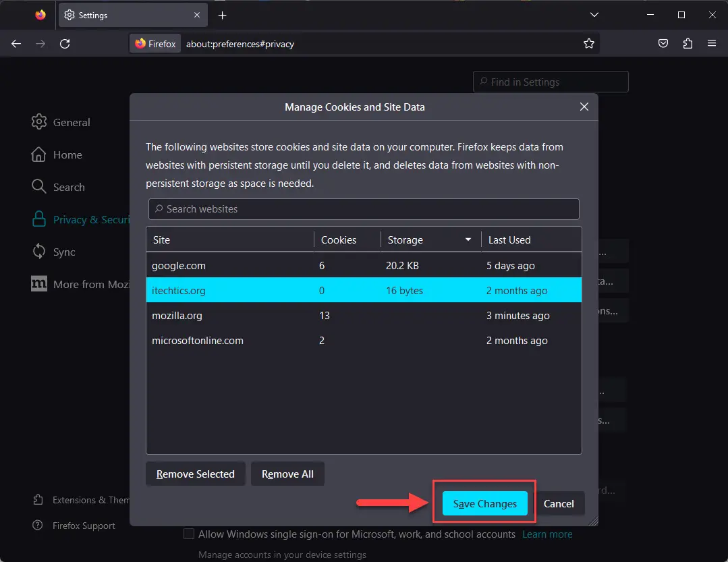
Task: Bookmark this page with the star icon
Action: tap(589, 44)
